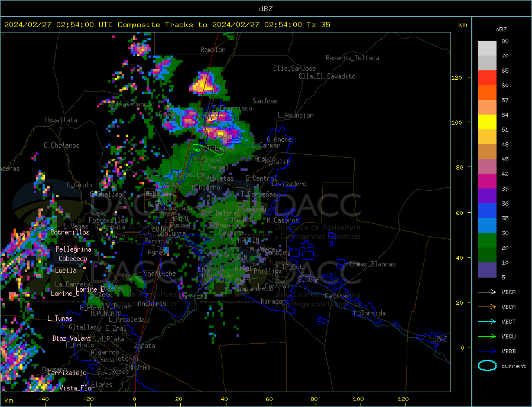Select the light blue 30-35 dBZ swatch
532x407 pixels.
pyautogui.click(x=487, y=226)
